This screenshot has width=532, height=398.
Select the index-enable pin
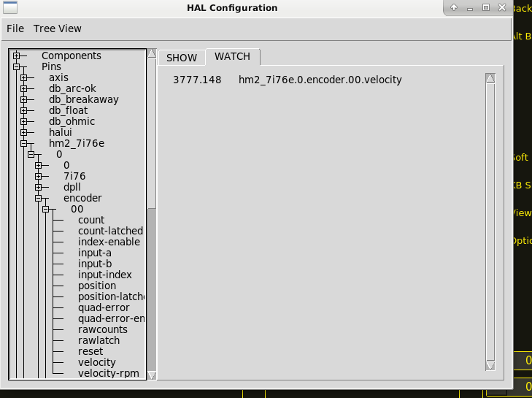109,242
